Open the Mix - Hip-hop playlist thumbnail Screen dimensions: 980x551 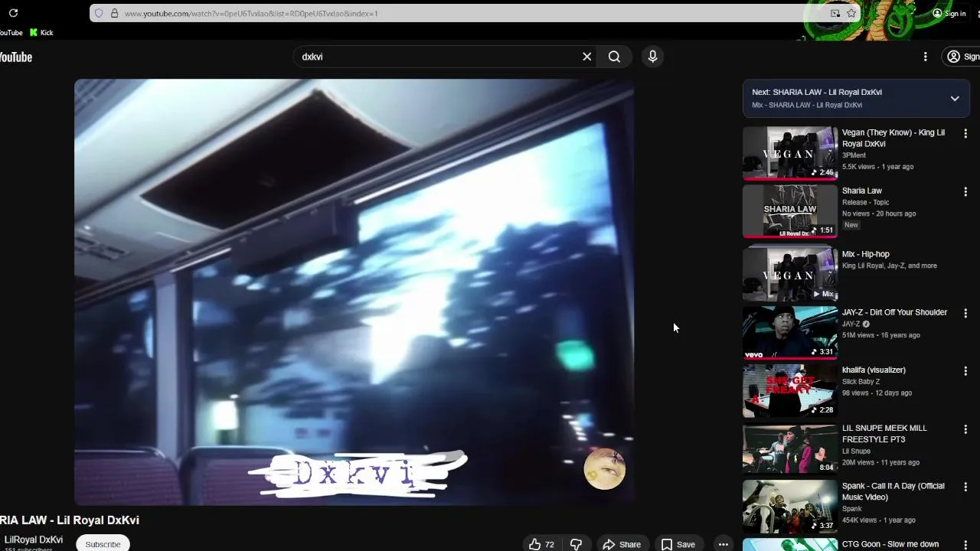coord(790,275)
